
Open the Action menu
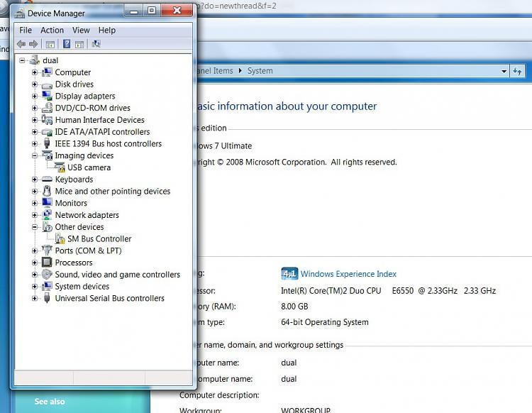coord(52,31)
